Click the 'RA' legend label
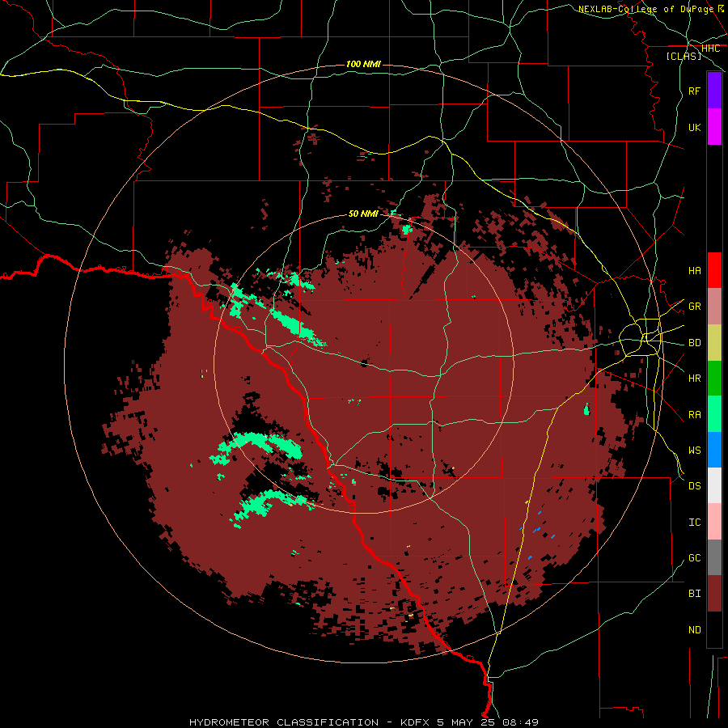The height and width of the screenshot is (728, 728). (694, 415)
